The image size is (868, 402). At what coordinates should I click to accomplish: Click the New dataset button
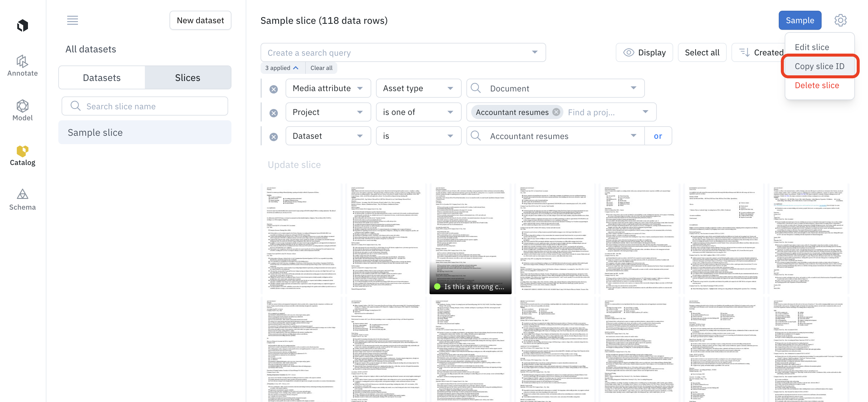tap(200, 20)
